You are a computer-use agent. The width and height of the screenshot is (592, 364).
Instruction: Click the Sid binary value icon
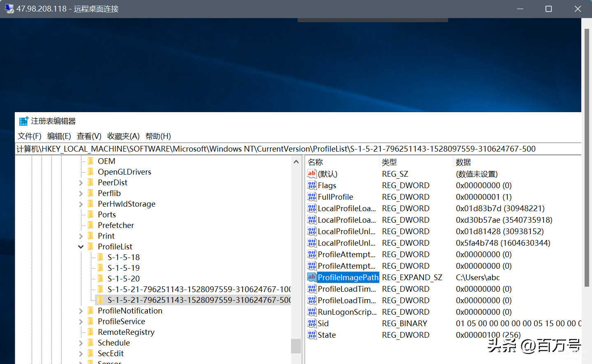pyautogui.click(x=312, y=323)
